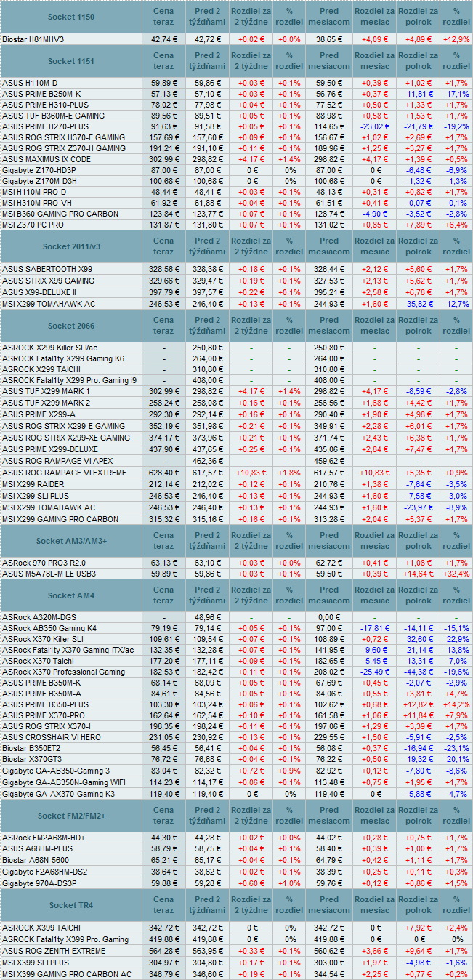Select 'MSI H110M PRO-D' row label

pos(33,192)
